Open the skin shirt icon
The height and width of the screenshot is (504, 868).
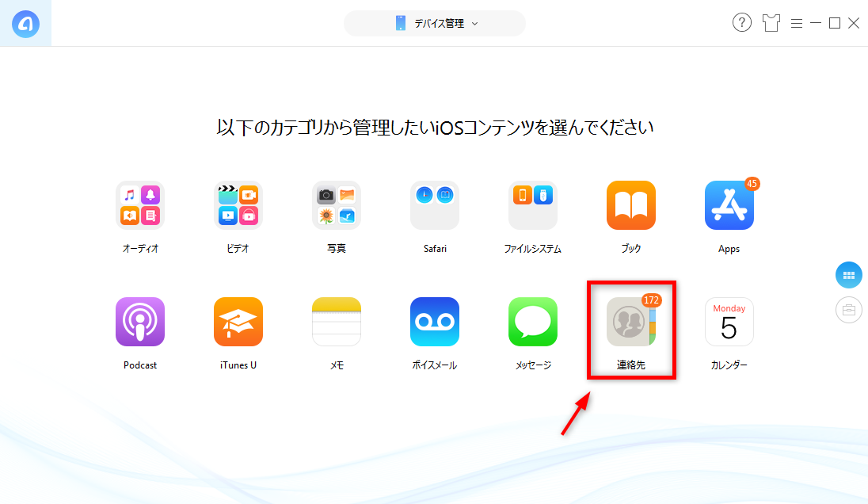point(771,23)
